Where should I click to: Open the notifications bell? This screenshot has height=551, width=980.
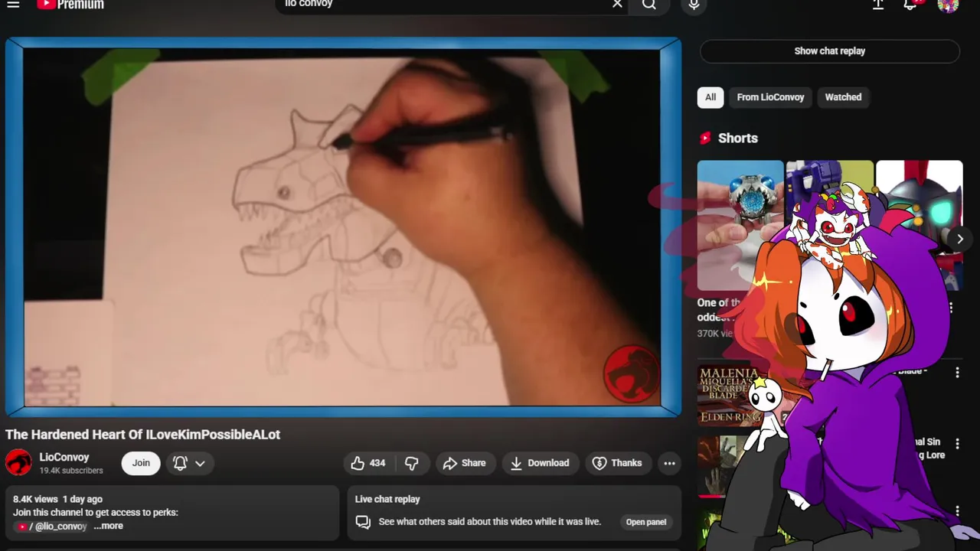tap(910, 5)
